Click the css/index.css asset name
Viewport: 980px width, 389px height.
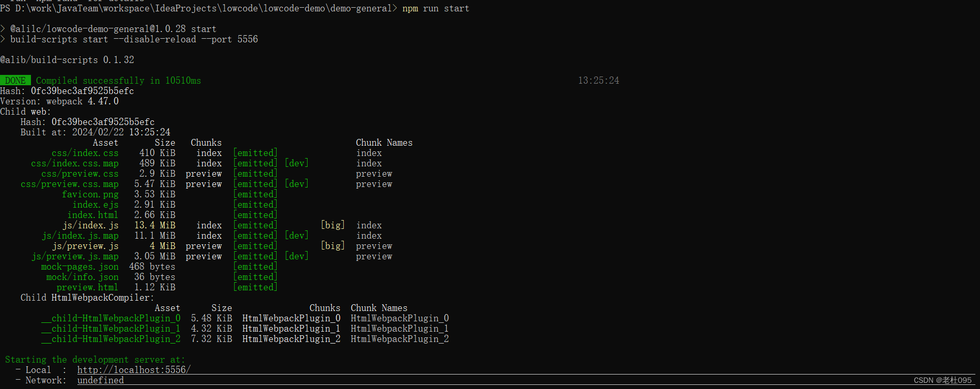tap(85, 153)
